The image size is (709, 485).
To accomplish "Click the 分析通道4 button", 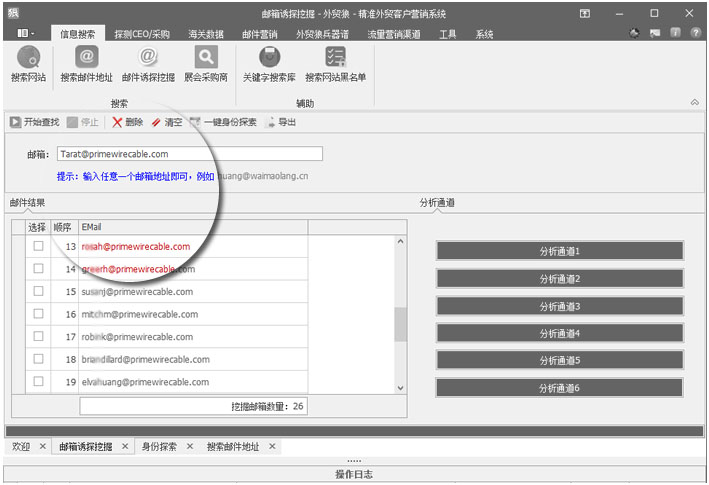I will [x=559, y=333].
